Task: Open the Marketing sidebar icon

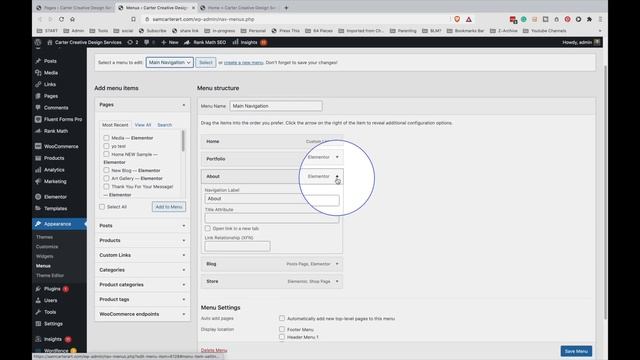Action: (38, 181)
